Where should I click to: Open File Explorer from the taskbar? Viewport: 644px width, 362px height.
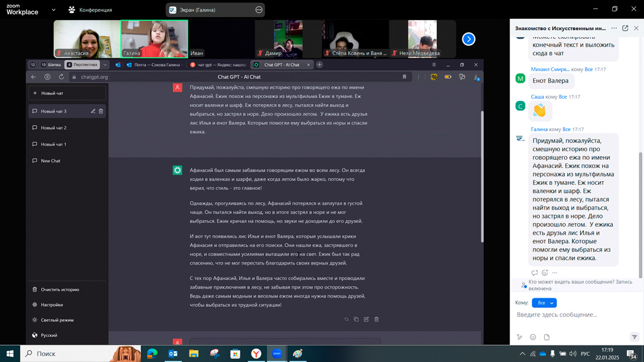(x=194, y=353)
